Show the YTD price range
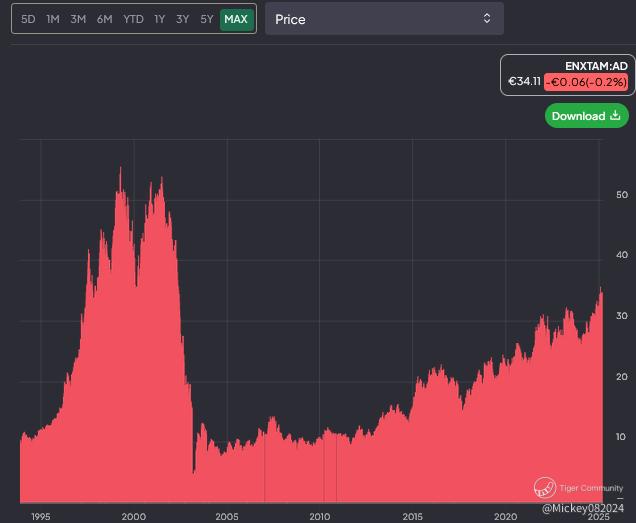Image resolution: width=636 pixels, height=523 pixels. 133,19
